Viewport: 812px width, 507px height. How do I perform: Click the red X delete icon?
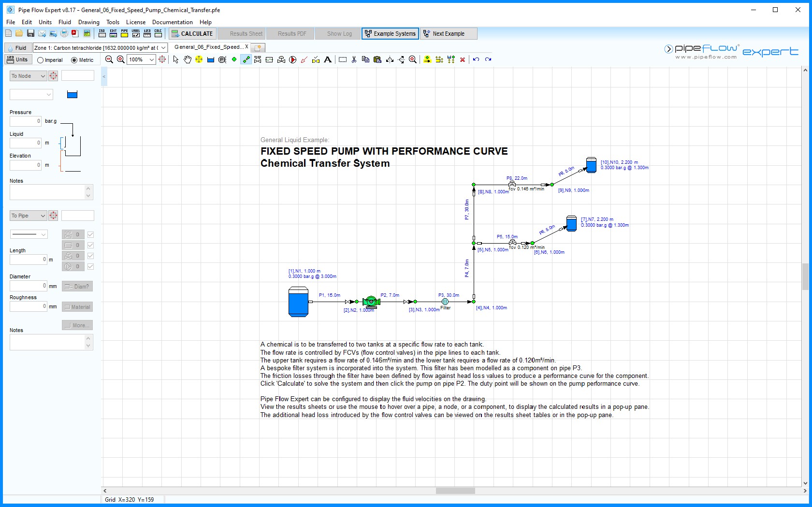pyautogui.click(x=463, y=59)
